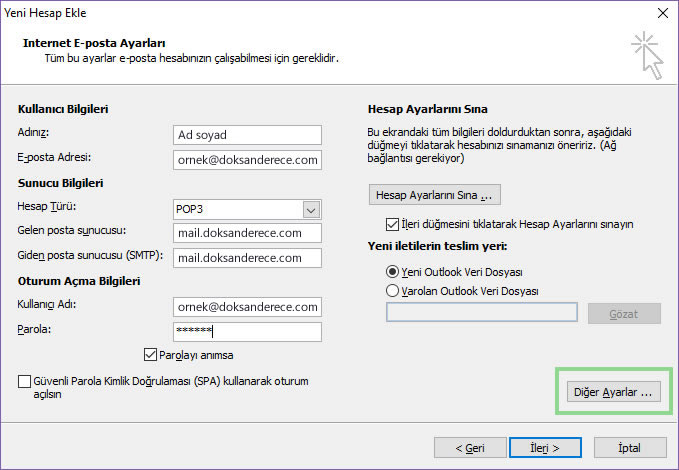Screen dimensions: 679x470
Task: Click the E-posta Adresi input field
Action: point(247,160)
